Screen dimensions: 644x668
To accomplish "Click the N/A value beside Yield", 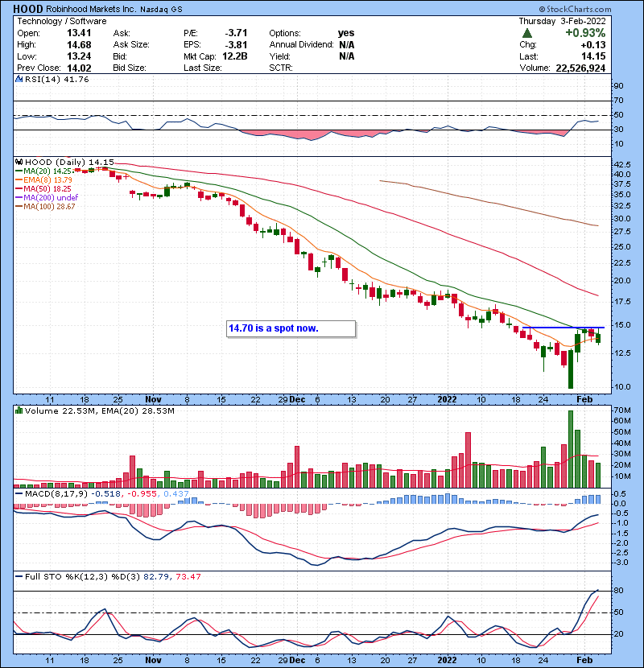I will (346, 56).
